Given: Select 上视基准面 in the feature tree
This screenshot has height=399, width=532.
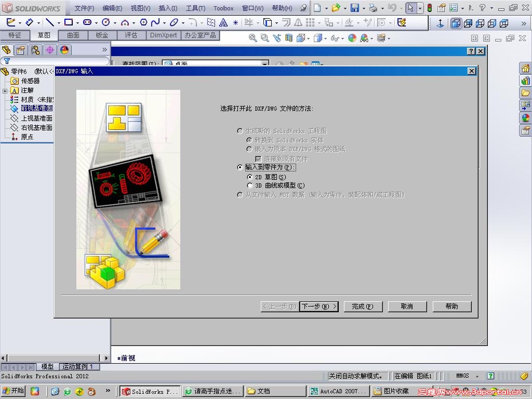Looking at the screenshot, I should 37,118.
